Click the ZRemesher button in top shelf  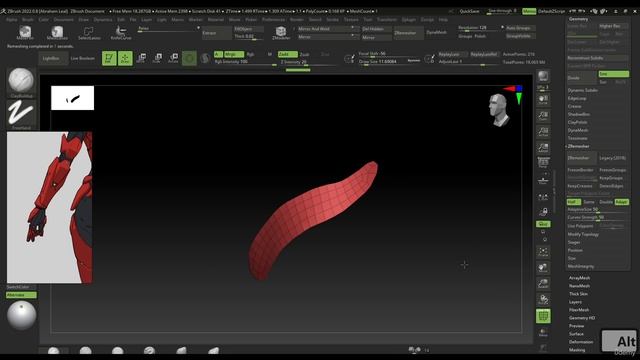[x=409, y=33]
